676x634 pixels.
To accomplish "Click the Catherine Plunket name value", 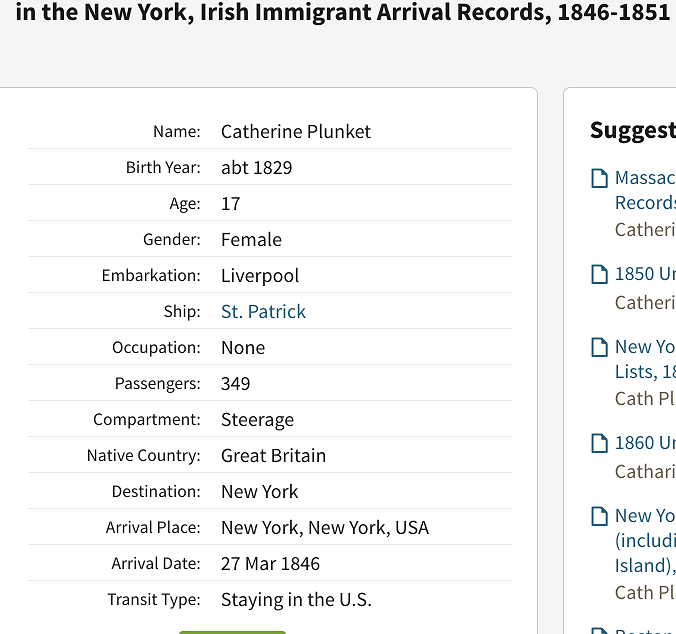I will [x=296, y=132].
